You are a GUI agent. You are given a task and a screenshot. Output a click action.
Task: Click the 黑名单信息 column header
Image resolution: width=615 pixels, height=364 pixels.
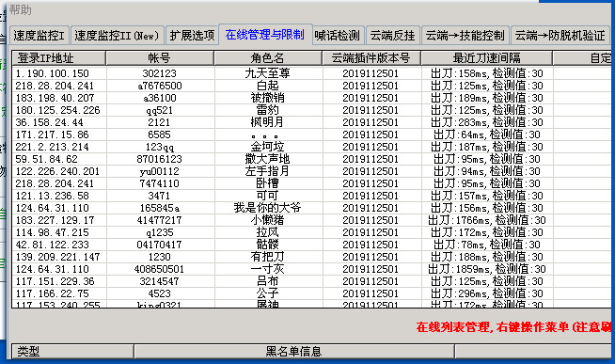(294, 352)
